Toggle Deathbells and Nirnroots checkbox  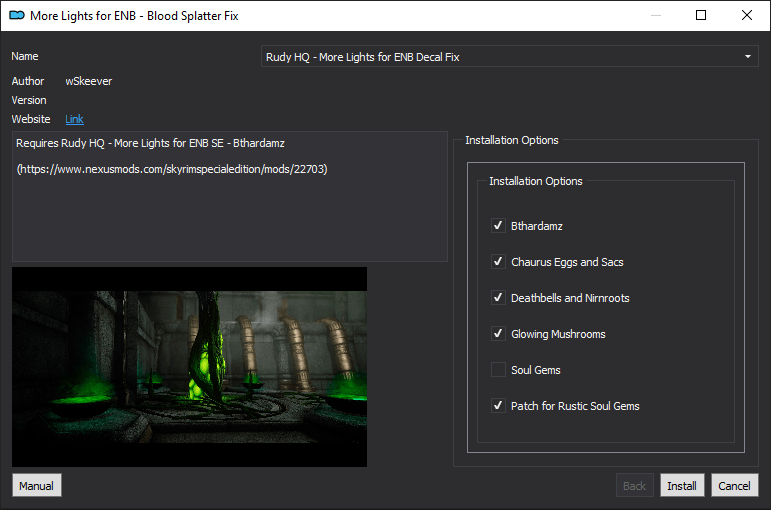click(498, 298)
